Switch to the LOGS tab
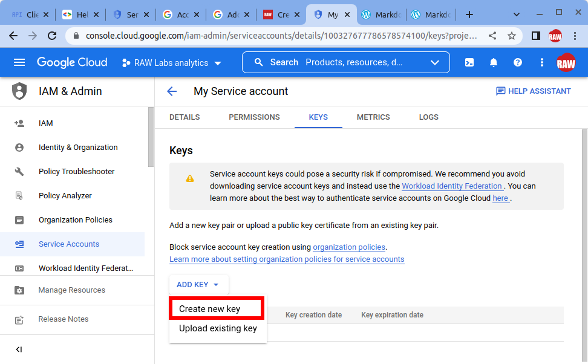The height and width of the screenshot is (364, 588). (x=429, y=117)
